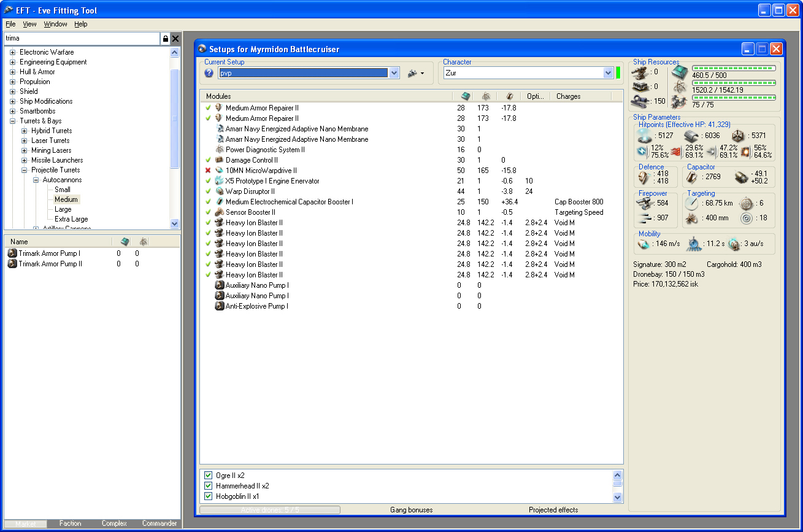
Task: Disable the Hobgoblin II x1 drone checkbox
Action: (x=208, y=496)
